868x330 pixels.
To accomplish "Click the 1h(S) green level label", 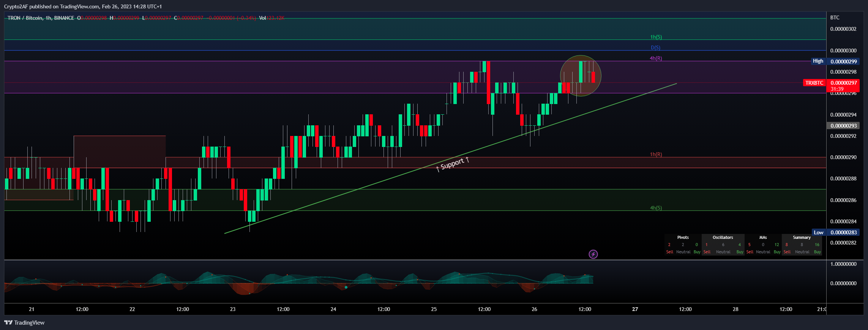I will pos(656,37).
